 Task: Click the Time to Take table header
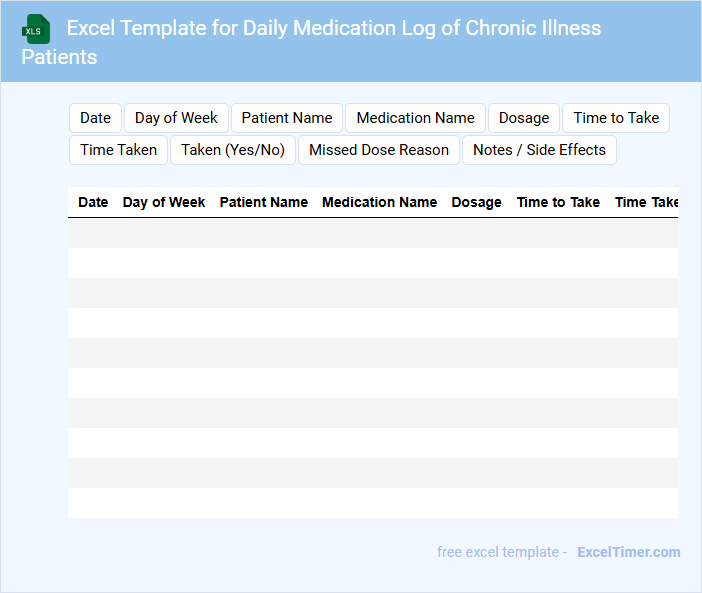[558, 202]
